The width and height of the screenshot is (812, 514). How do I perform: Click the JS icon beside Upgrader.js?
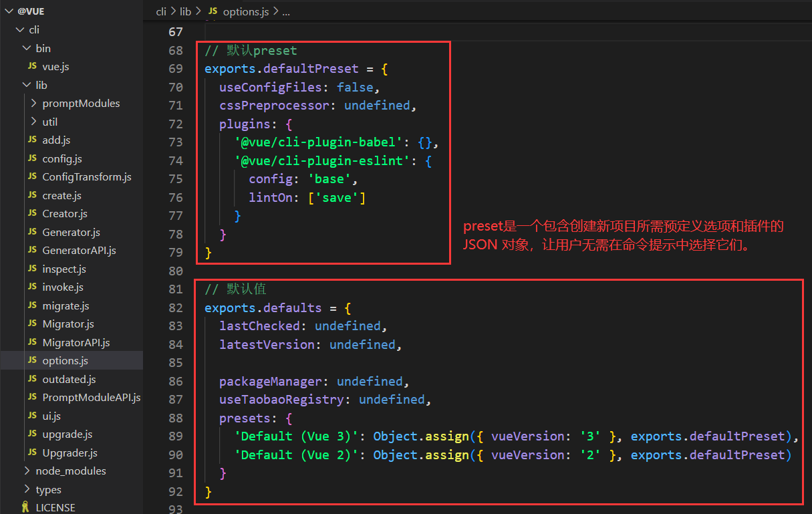(32, 453)
